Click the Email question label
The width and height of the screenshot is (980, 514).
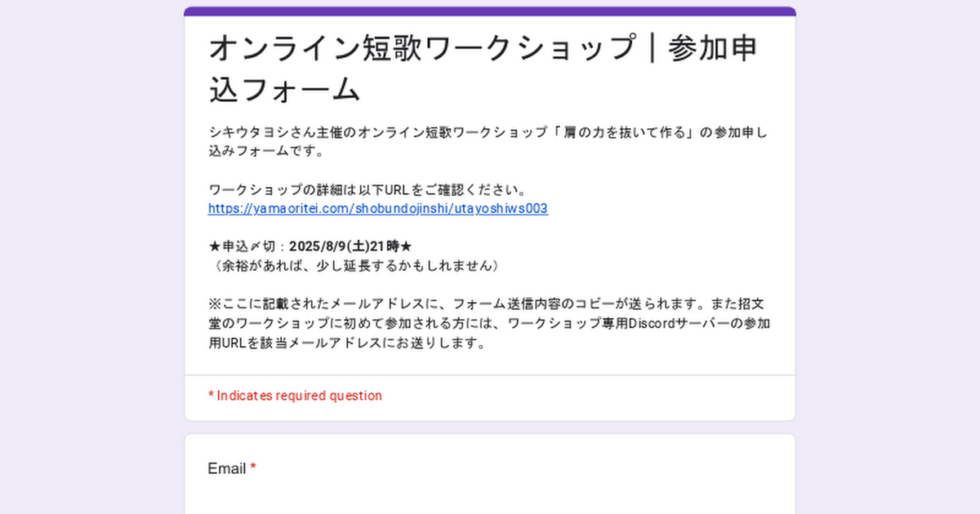coord(226,468)
